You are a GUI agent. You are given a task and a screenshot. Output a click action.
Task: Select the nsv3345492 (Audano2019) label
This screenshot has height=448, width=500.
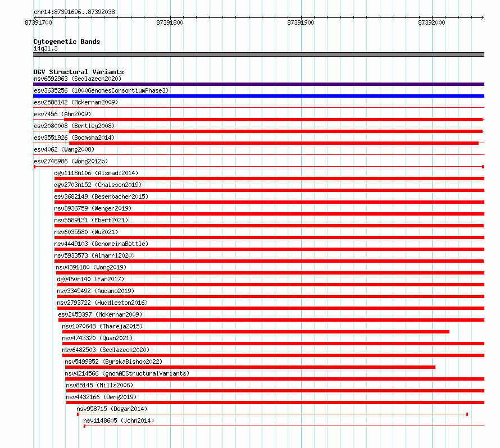96,291
